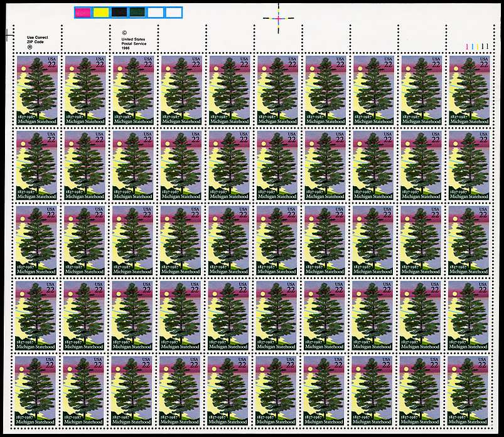Select the second row, first column stamp
The width and height of the screenshot is (504, 437).
(37, 164)
